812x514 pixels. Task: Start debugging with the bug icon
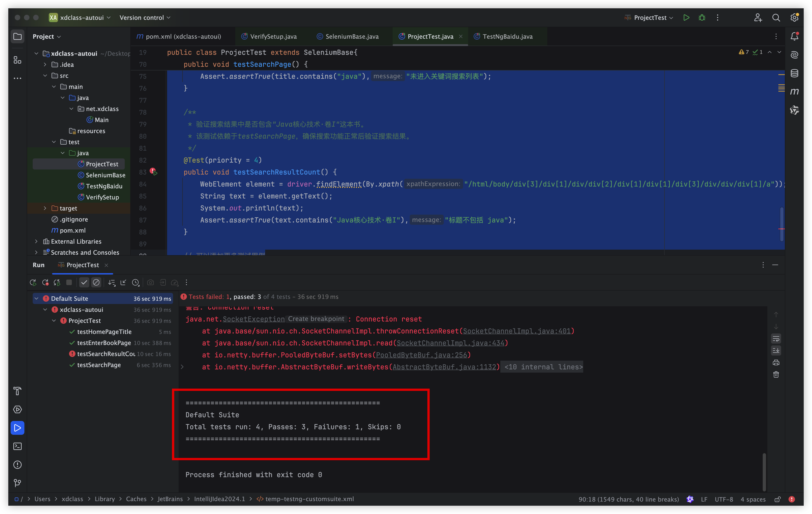702,18
